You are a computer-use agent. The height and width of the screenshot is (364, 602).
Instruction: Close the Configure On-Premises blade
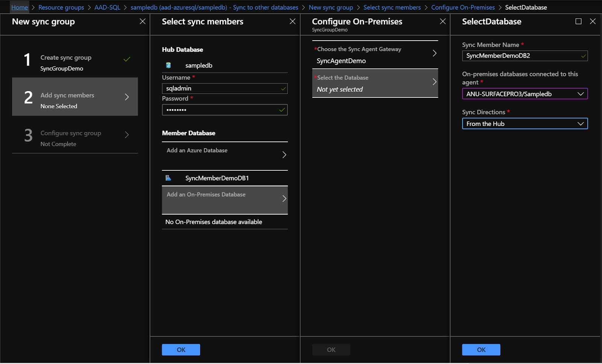pyautogui.click(x=442, y=21)
